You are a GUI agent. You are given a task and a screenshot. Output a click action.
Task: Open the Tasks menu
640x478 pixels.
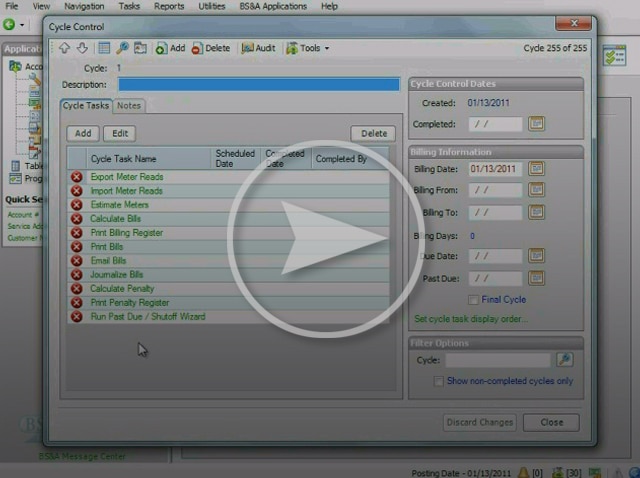click(x=129, y=6)
